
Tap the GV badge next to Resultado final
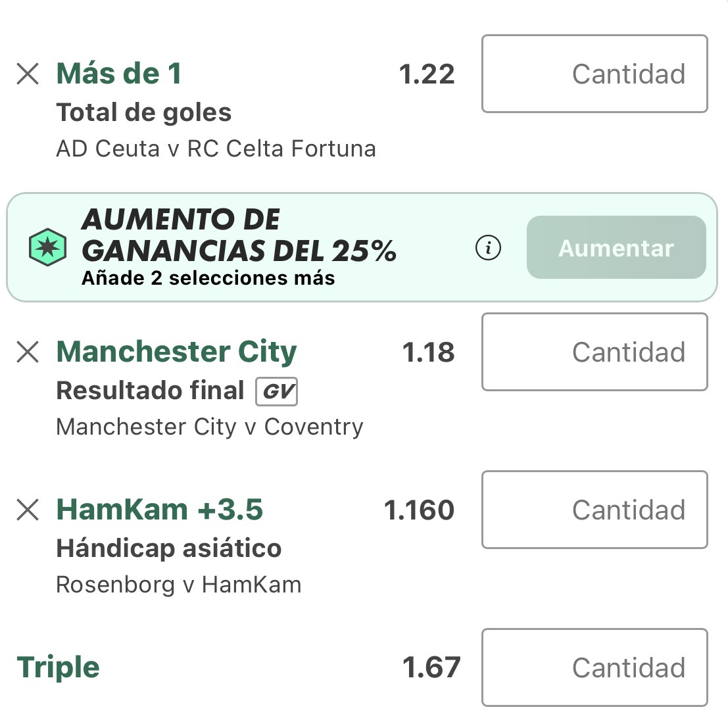point(276,391)
